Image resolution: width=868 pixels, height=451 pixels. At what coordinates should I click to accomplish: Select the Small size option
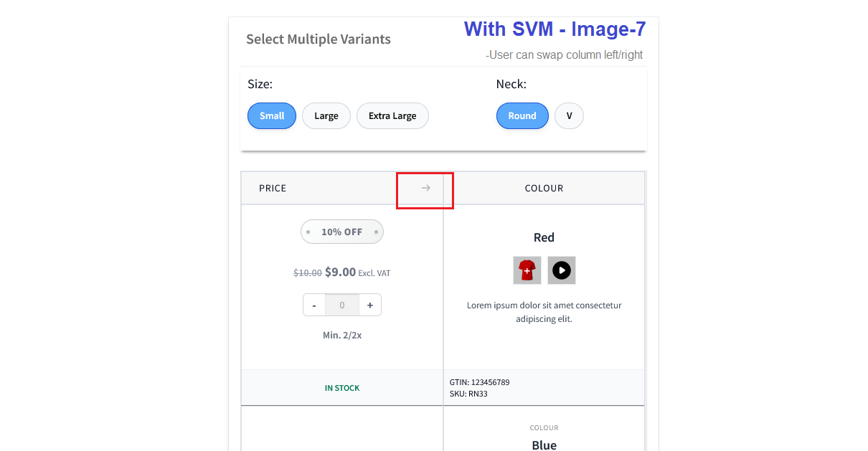click(272, 115)
